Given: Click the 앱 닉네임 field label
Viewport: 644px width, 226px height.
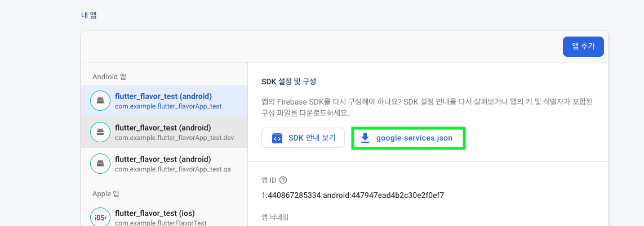Looking at the screenshot, I should [275, 216].
